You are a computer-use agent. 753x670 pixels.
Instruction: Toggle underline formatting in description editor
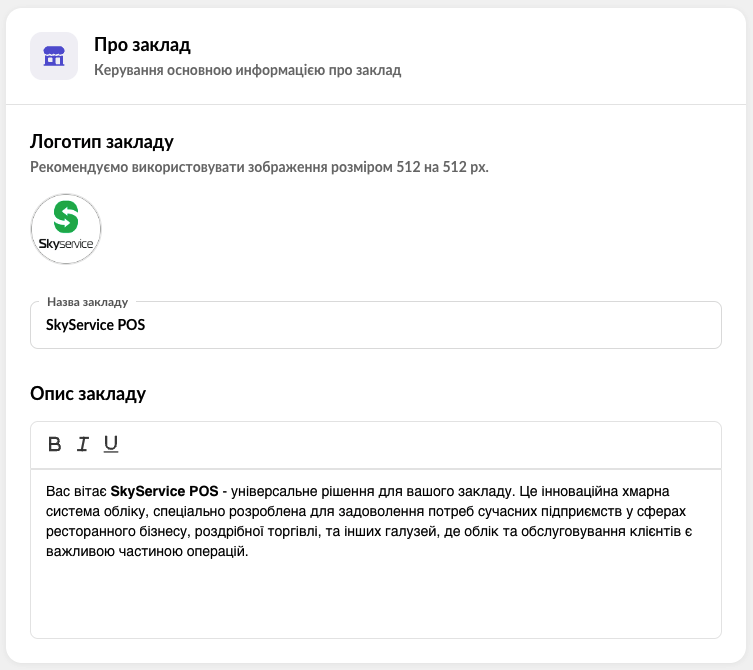pos(111,444)
